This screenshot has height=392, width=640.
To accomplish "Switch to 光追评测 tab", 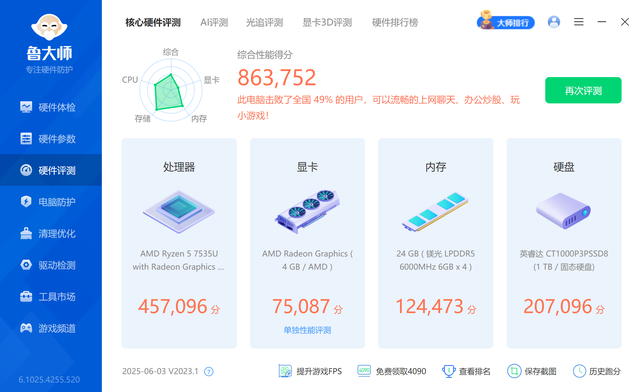I will (264, 22).
